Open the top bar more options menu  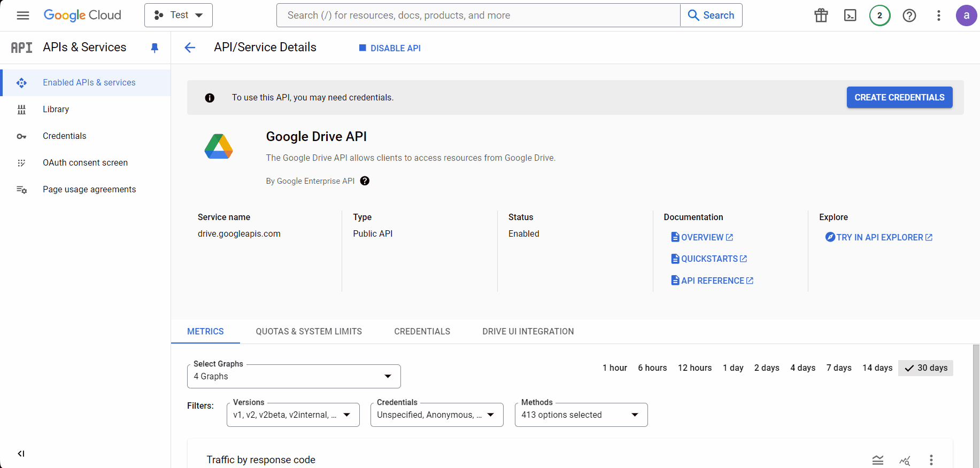point(939,15)
